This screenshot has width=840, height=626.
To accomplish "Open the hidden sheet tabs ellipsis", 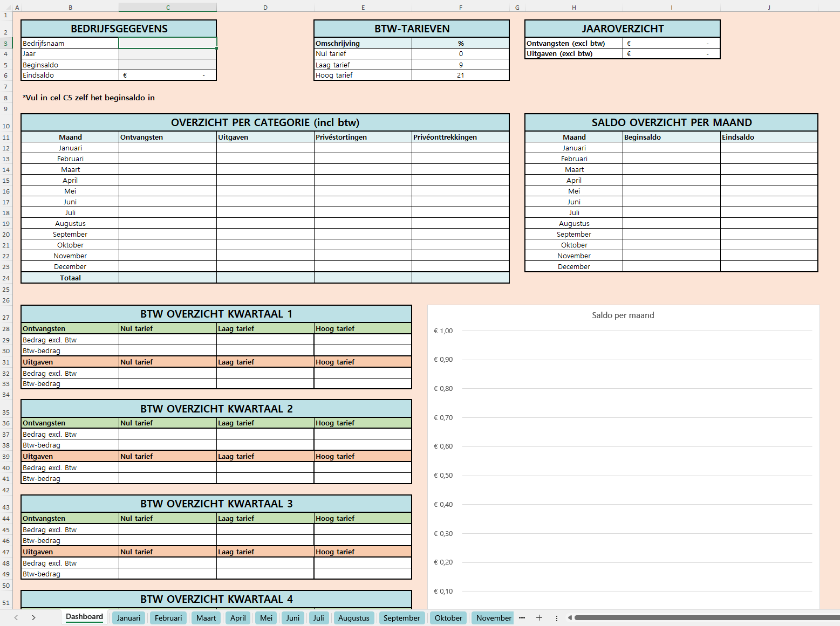I will (x=522, y=618).
